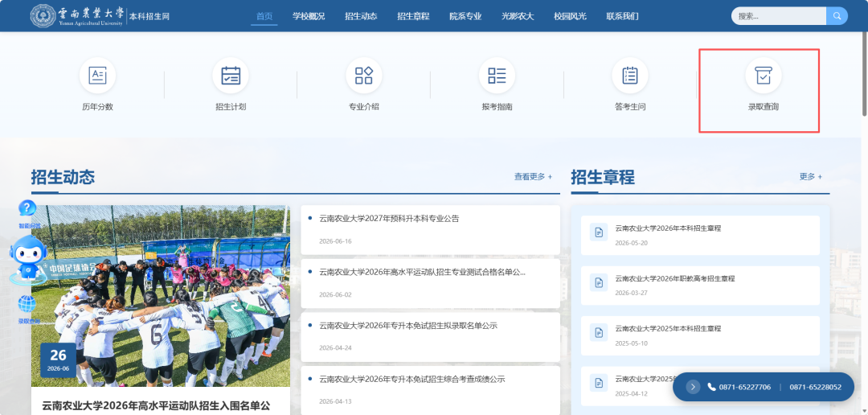Open 2026年专升本免试招生综合考查成绩公示
868x415 pixels.
412,379
